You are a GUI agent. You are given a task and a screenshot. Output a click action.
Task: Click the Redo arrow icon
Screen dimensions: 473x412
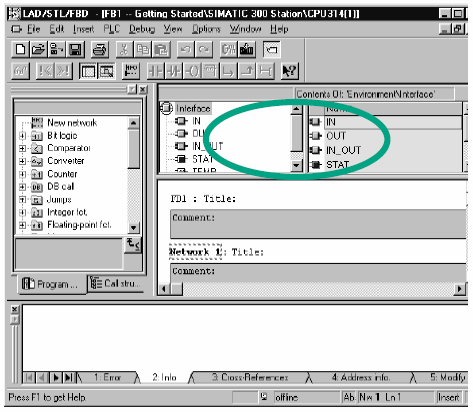[x=204, y=50]
